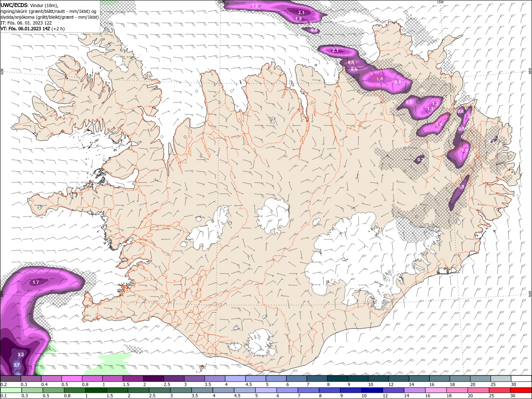Click the lilac 14 swatch in lower rain legend
The height and width of the screenshot is (399, 532).
click(x=414, y=390)
